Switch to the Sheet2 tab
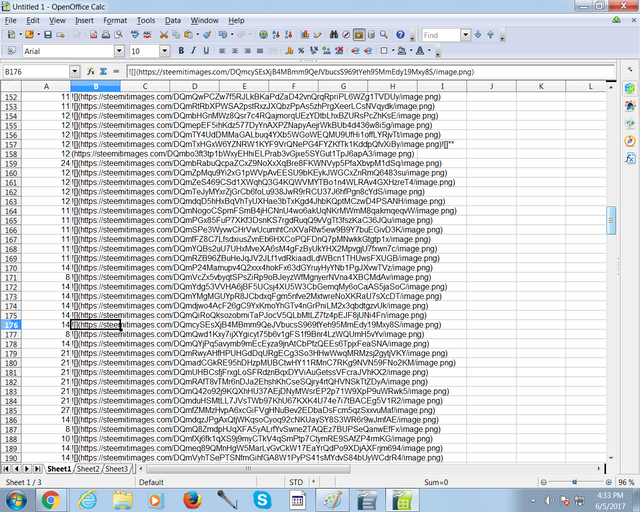This screenshot has width=640, height=512. [x=88, y=469]
